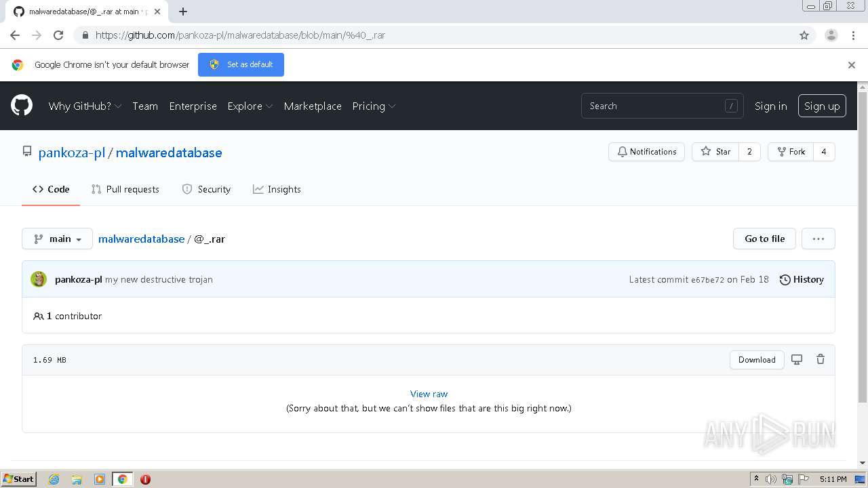The image size is (868, 488).
Task: Open the three-dot file options menu
Action: (x=818, y=239)
